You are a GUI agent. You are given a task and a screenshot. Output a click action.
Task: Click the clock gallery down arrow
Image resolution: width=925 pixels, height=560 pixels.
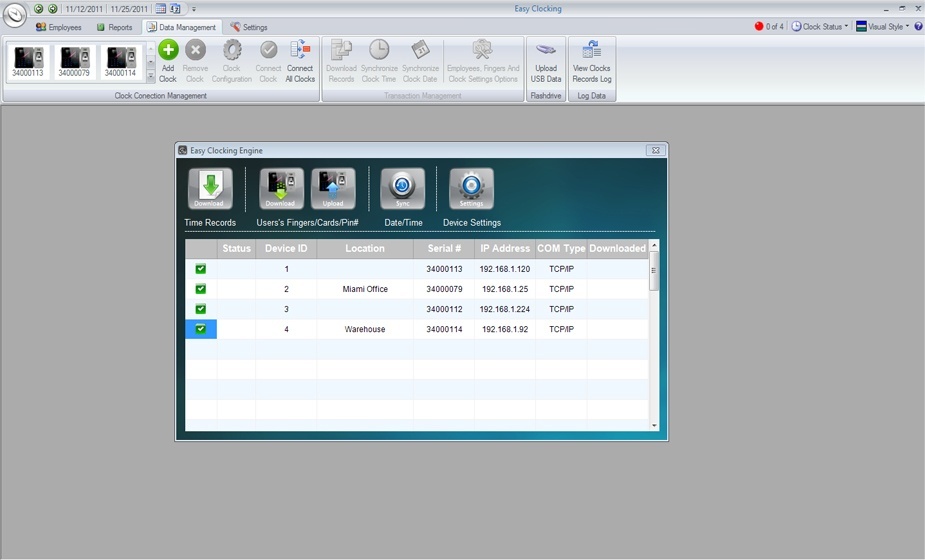tap(150, 61)
